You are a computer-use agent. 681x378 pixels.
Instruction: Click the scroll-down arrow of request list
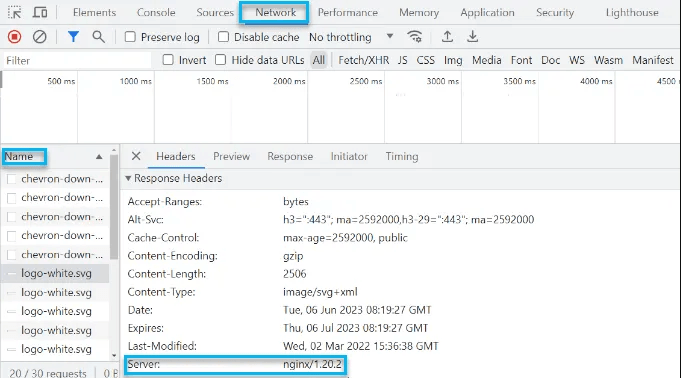coord(114,355)
